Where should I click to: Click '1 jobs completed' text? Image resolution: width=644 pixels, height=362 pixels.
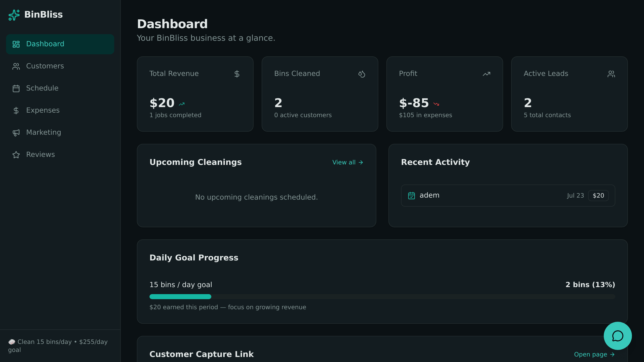click(x=176, y=115)
